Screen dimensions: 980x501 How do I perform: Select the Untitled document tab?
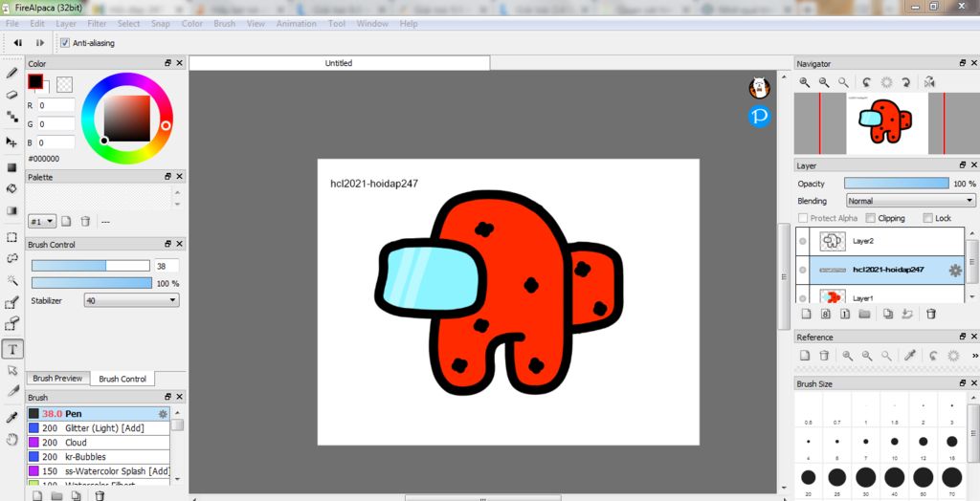(339, 63)
